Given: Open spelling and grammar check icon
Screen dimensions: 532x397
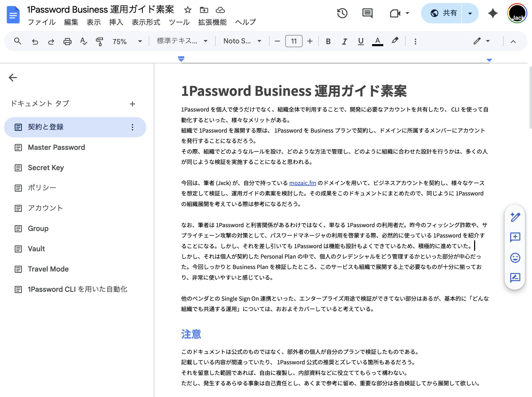Looking at the screenshot, I should [x=84, y=41].
